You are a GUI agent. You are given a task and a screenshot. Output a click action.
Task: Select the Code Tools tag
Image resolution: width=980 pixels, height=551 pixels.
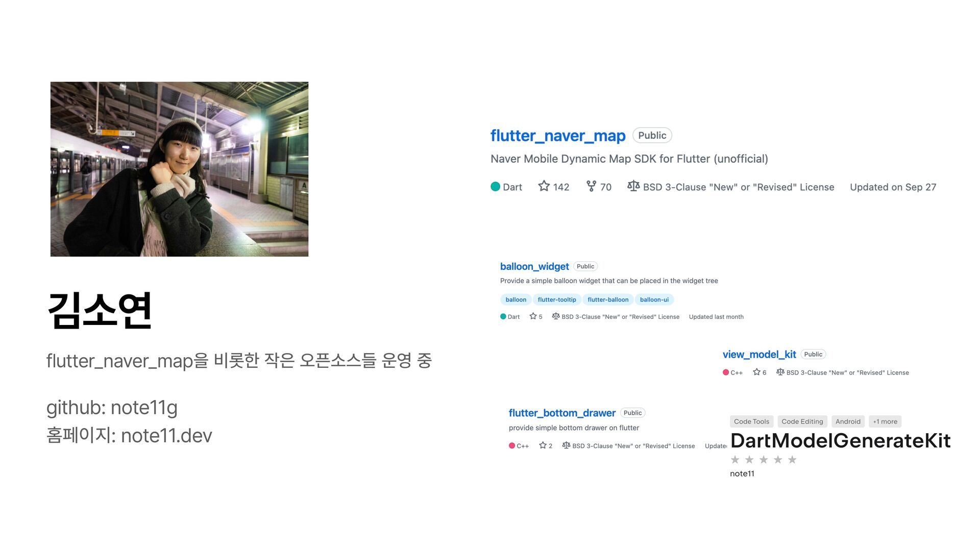click(x=751, y=421)
